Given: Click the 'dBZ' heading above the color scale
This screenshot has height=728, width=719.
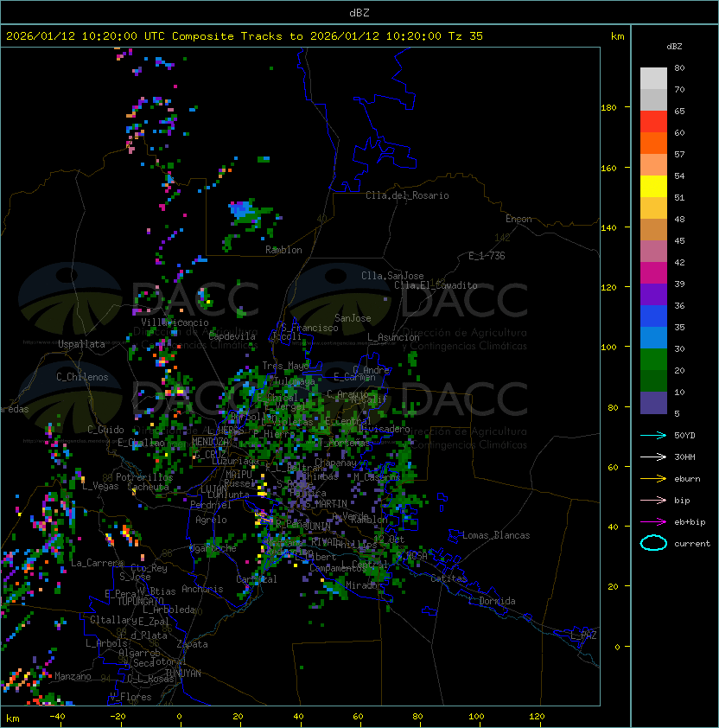Looking at the screenshot, I should point(674,47).
